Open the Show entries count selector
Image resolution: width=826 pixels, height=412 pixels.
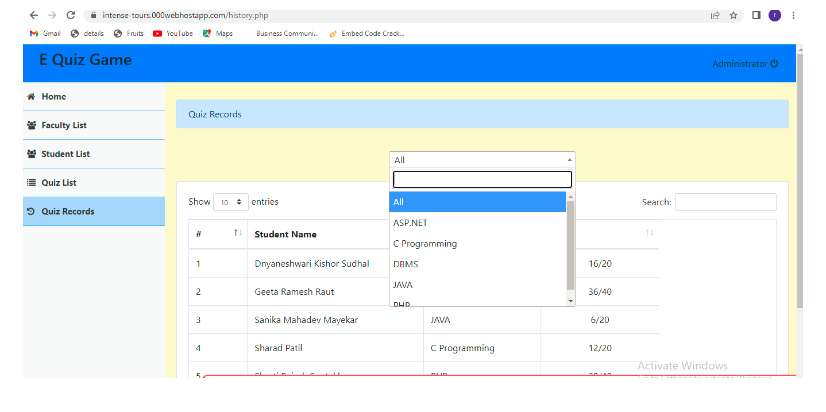pos(231,202)
